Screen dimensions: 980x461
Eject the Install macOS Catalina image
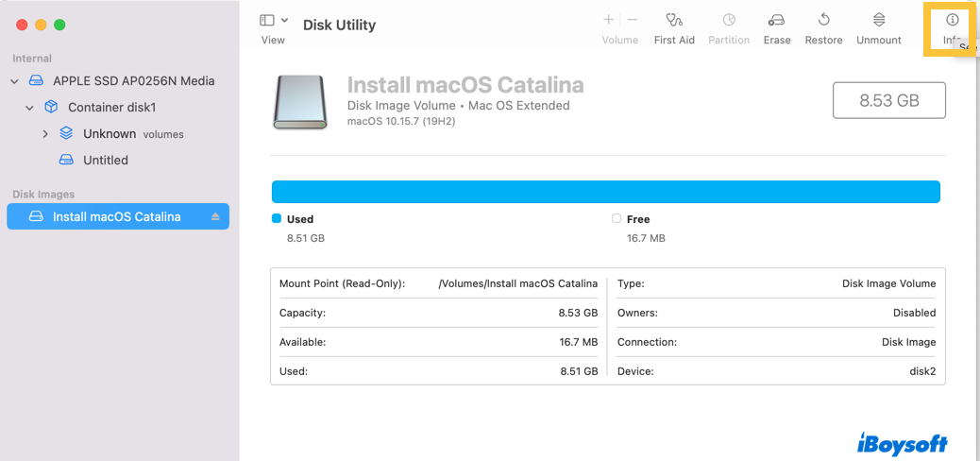(215, 217)
